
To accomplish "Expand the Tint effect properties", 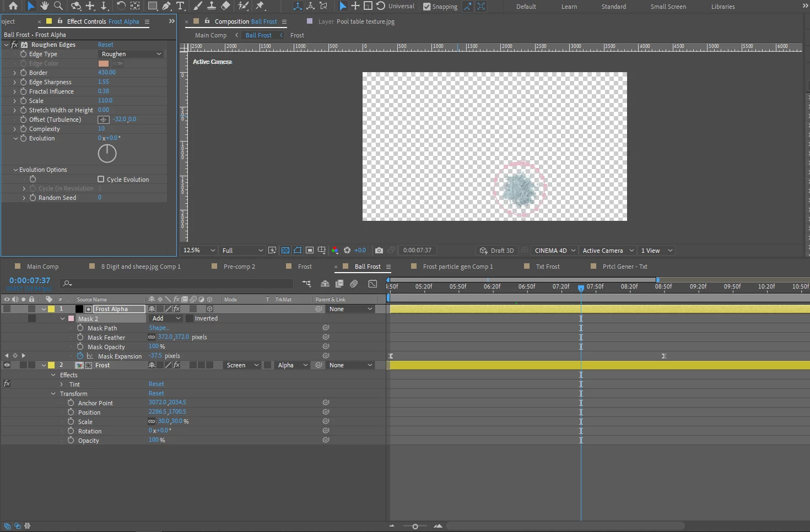I will pyautogui.click(x=62, y=384).
